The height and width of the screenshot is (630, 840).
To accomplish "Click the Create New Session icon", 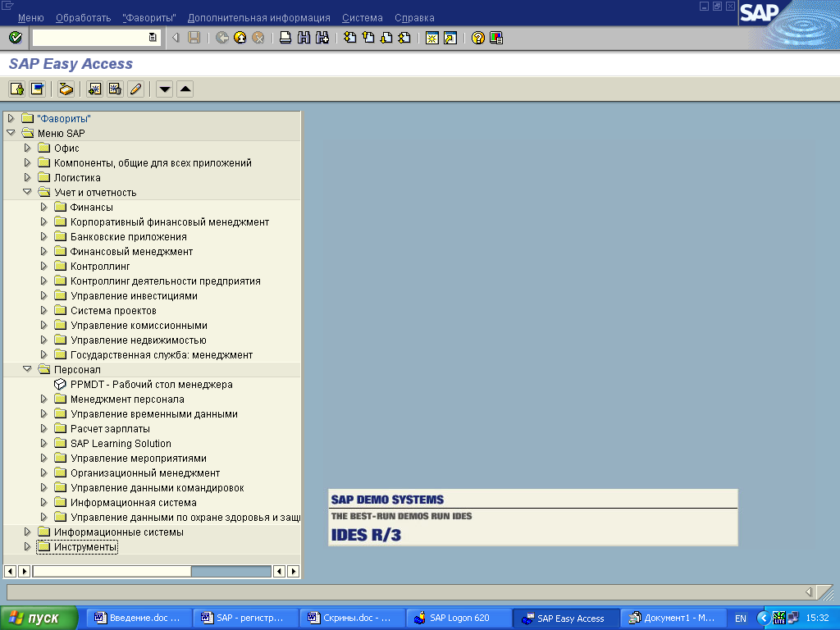I will [431, 38].
